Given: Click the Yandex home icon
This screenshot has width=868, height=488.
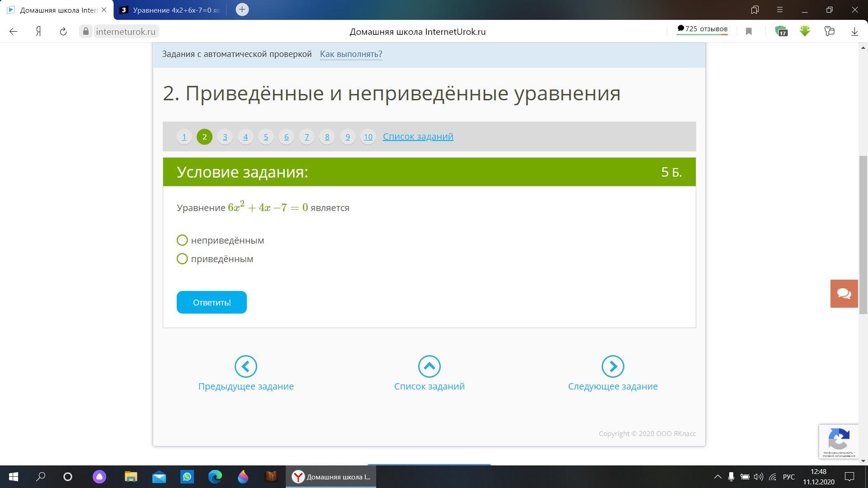Looking at the screenshot, I should tap(39, 32).
